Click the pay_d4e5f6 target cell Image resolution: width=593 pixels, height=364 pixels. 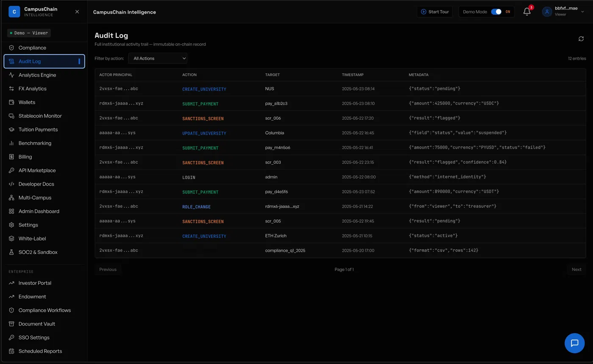coord(277,192)
